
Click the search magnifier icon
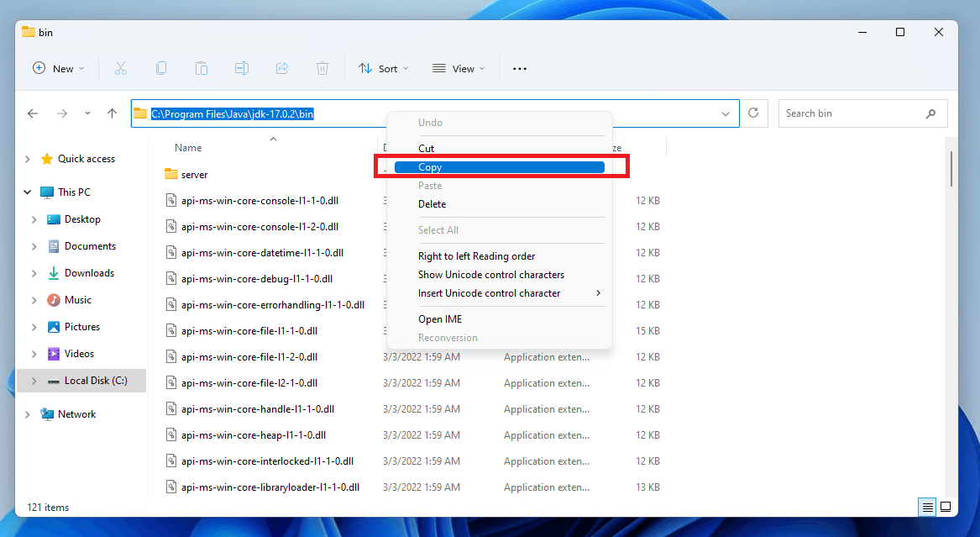pyautogui.click(x=930, y=113)
